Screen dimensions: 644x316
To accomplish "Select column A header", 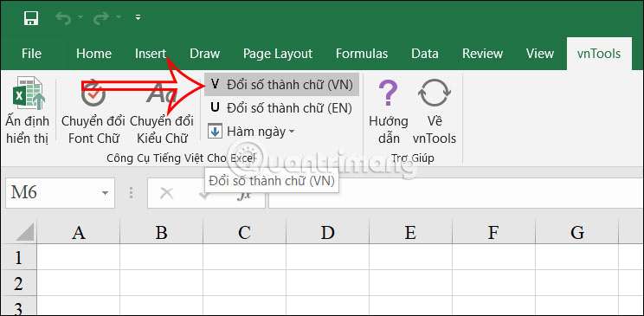I will click(x=79, y=233).
